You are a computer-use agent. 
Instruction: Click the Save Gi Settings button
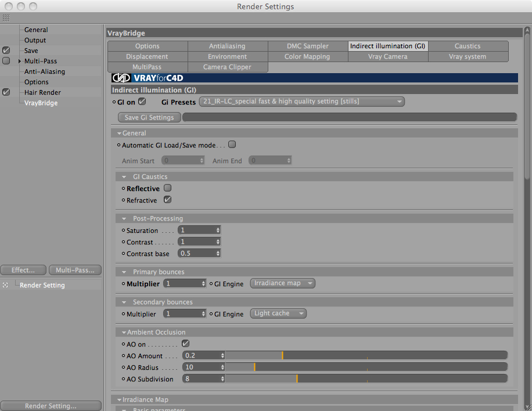[149, 117]
